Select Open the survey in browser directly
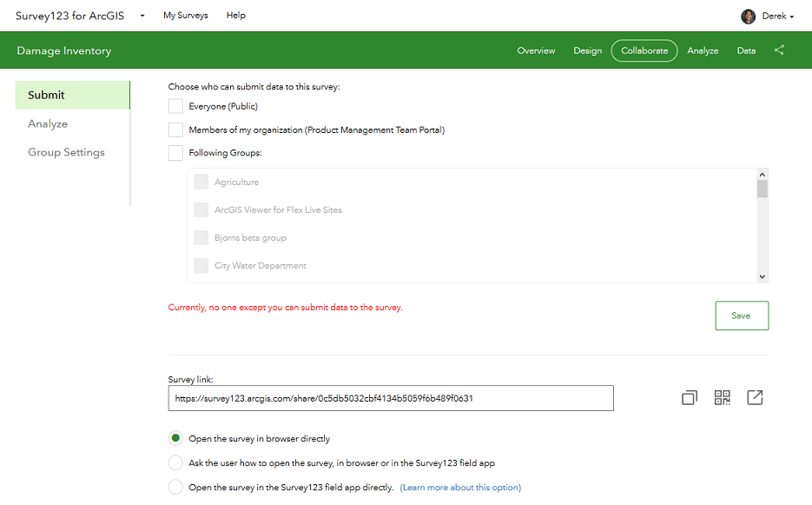The height and width of the screenshot is (505, 812). pyautogui.click(x=175, y=439)
